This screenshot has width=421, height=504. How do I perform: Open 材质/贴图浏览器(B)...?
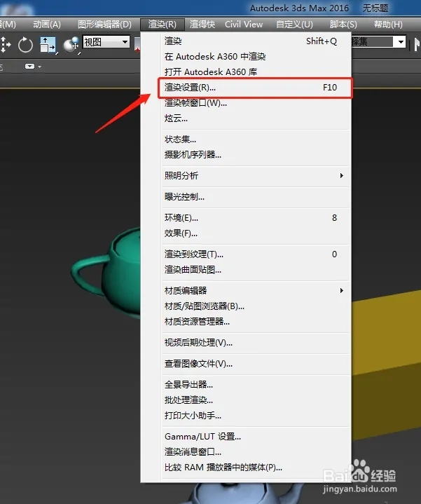256,306
